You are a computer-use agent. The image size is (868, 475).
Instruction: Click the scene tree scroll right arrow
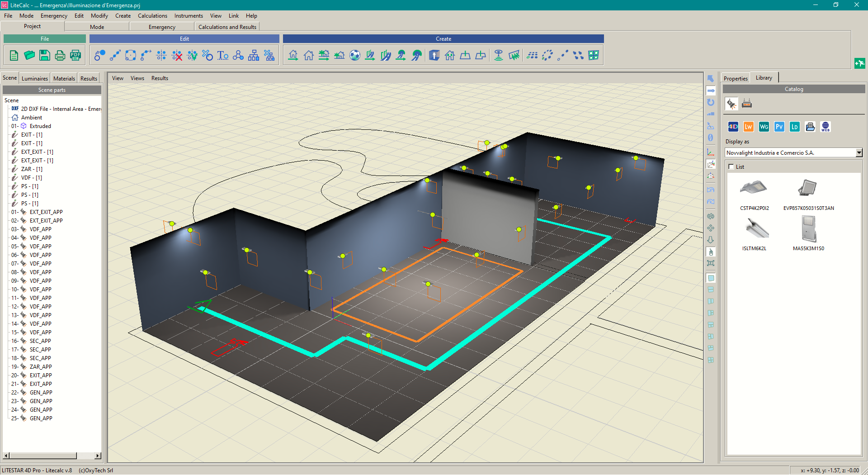pyautogui.click(x=98, y=456)
